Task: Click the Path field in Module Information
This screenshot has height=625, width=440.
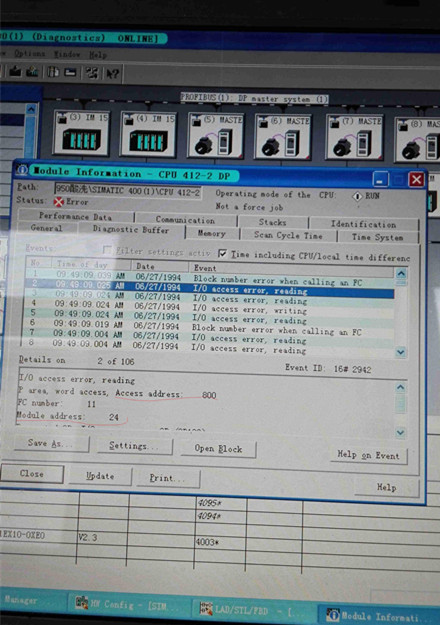Action: click(128, 190)
